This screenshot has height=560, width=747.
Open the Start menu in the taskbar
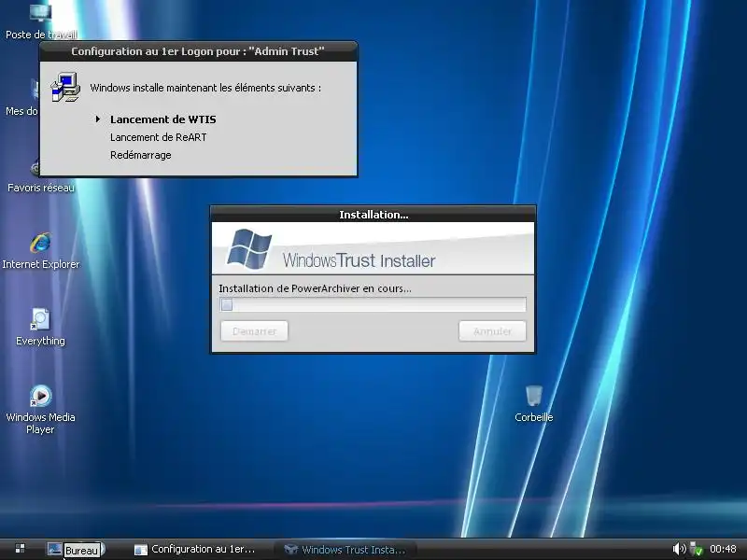tap(20, 549)
